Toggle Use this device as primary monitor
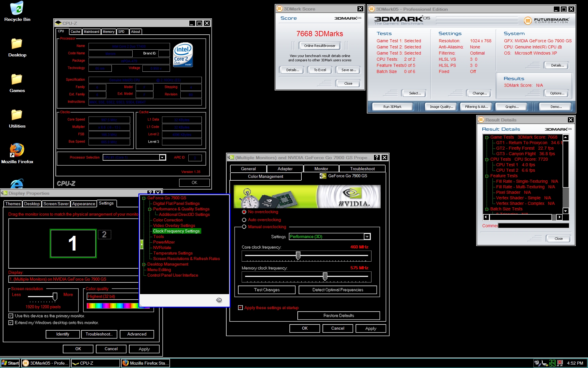588x368 pixels. click(x=11, y=316)
